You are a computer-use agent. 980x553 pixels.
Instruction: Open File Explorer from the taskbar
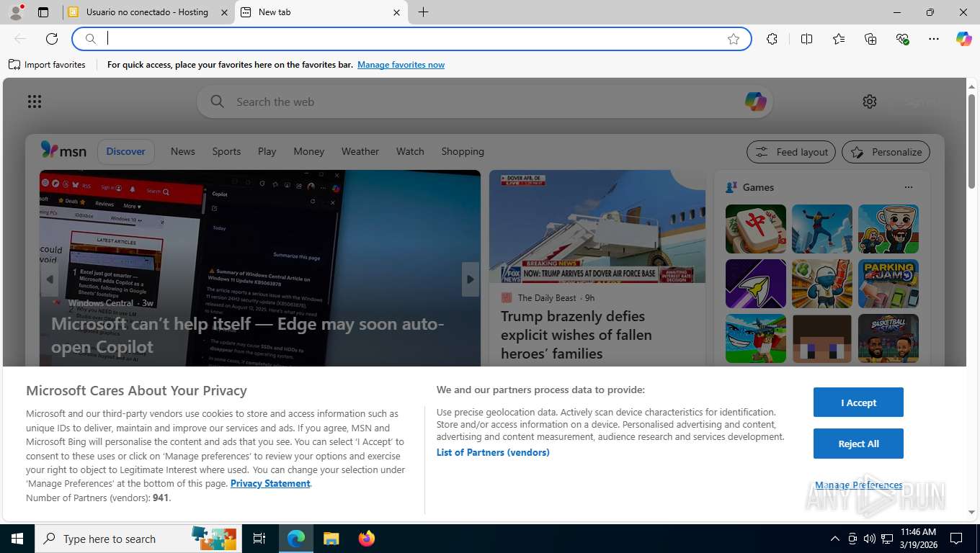tap(331, 539)
